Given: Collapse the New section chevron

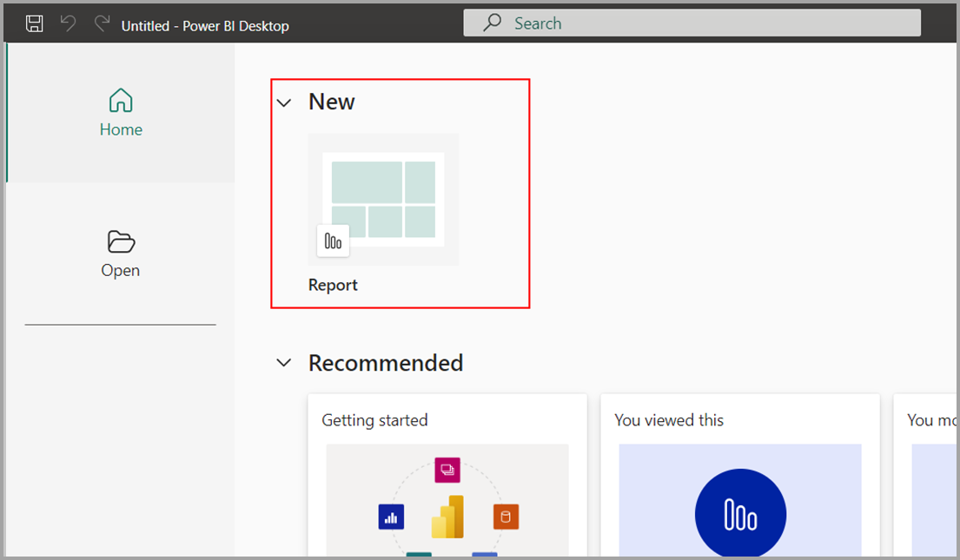Looking at the screenshot, I should point(284,102).
